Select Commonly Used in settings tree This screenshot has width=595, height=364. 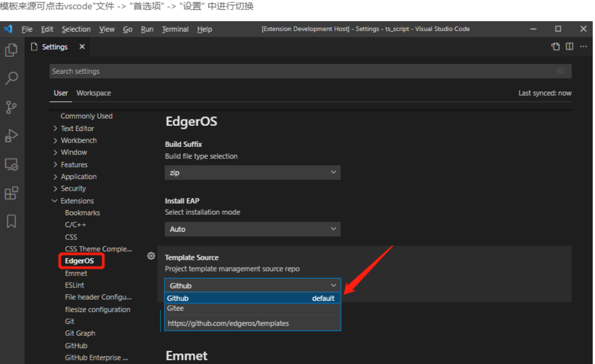pos(87,116)
